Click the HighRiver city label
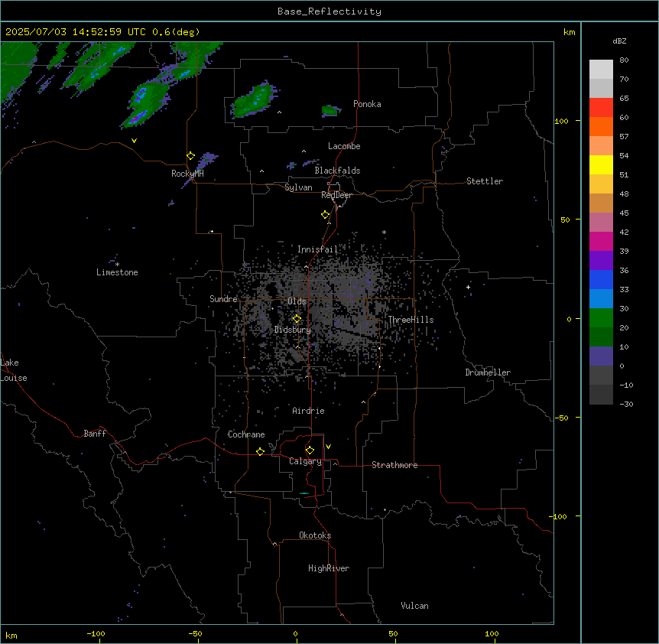Viewport: 659px width, 644px height. click(x=329, y=568)
